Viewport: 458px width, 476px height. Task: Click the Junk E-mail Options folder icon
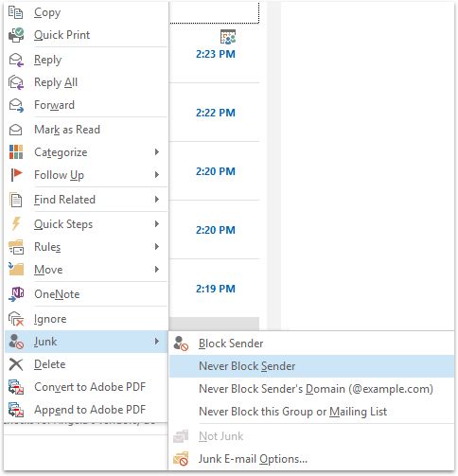coord(181,459)
